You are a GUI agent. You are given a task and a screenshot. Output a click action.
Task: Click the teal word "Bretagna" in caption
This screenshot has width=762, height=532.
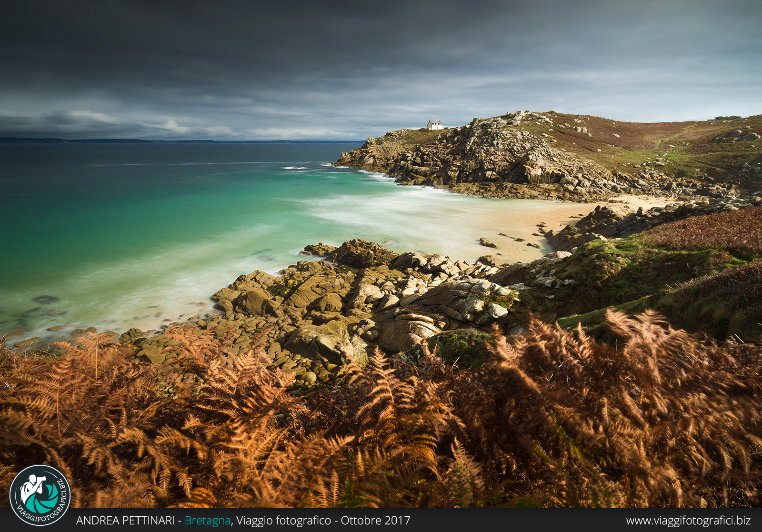pos(208,521)
